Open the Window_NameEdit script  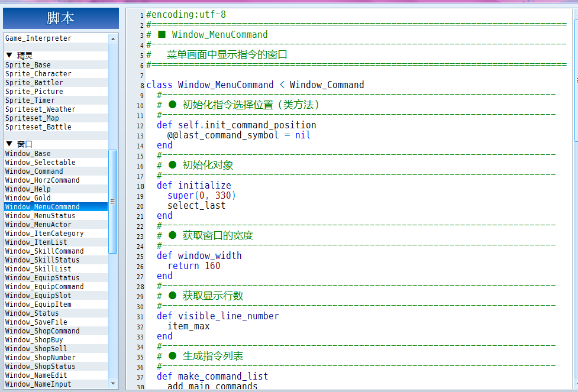56,375
